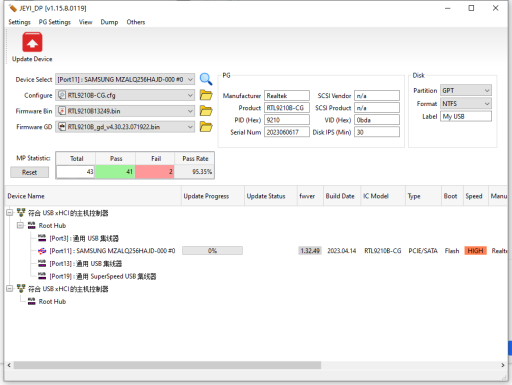Open the Partition GPT dropdown
The width and height of the screenshot is (512, 385).
click(x=466, y=90)
